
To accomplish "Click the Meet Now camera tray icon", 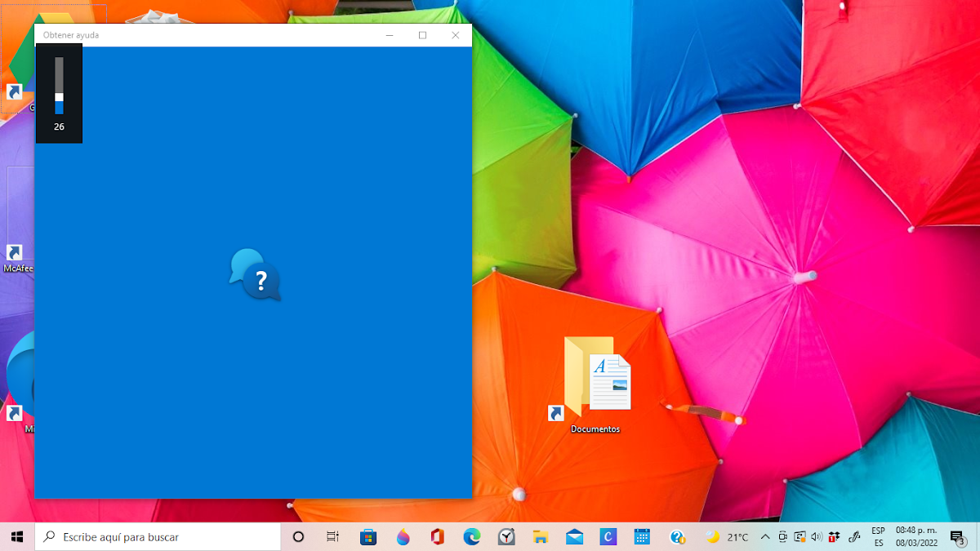I will tap(782, 536).
